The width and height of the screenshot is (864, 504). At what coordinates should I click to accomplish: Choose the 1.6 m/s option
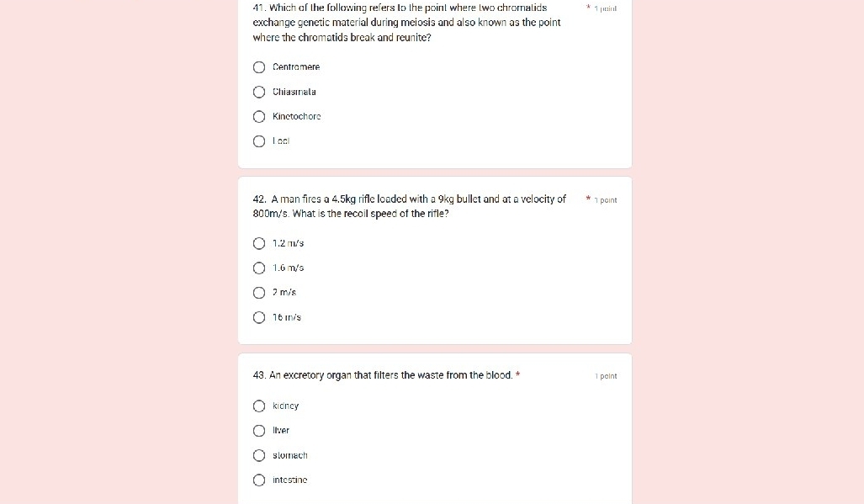[x=259, y=268]
